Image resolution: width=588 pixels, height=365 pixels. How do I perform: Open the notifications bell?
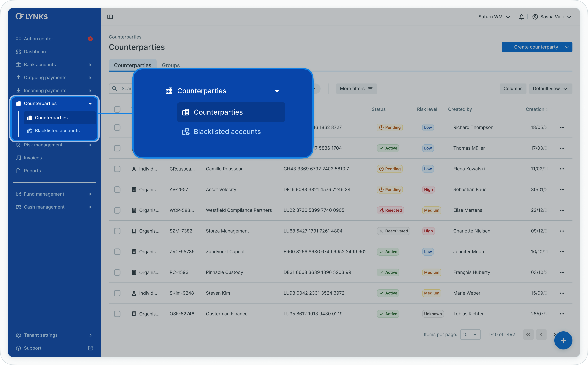[x=522, y=17]
